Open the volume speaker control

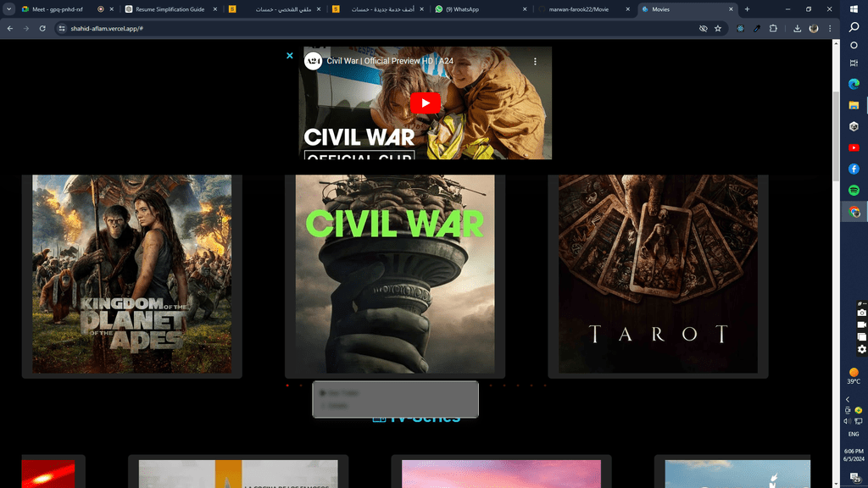[848, 422]
